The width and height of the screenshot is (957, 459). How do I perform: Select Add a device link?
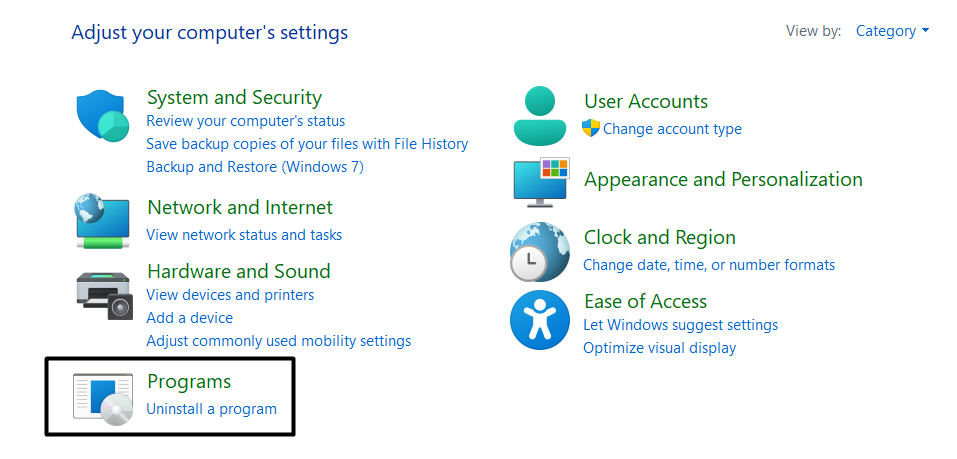coord(189,318)
